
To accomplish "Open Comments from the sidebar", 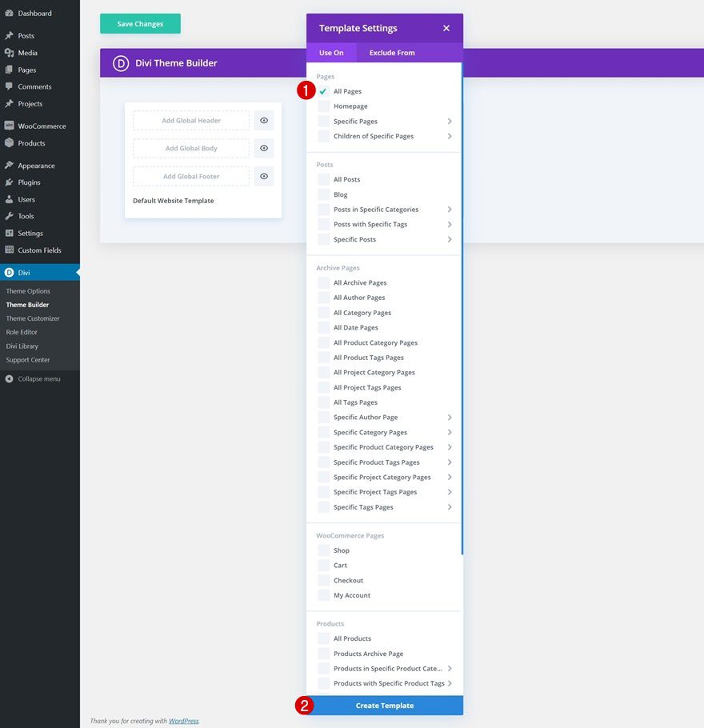I will pyautogui.click(x=34, y=86).
